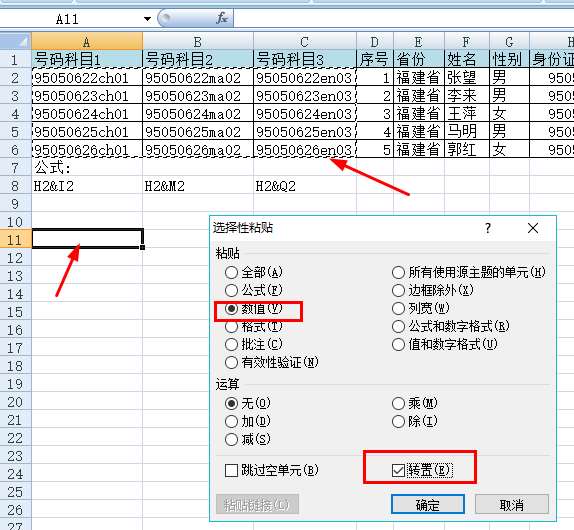Select the 公式(F) paste option
The width and height of the screenshot is (574, 530).
[254, 290]
